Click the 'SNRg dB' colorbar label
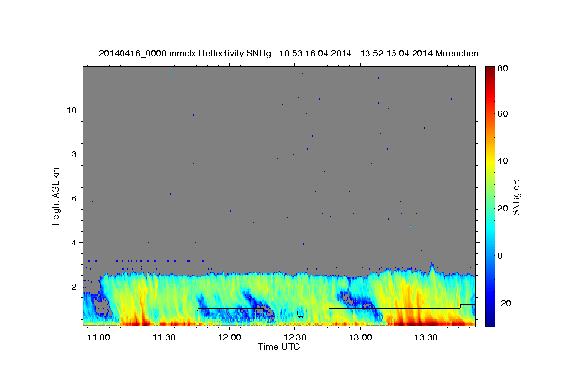The height and width of the screenshot is (392, 588). pos(516,196)
